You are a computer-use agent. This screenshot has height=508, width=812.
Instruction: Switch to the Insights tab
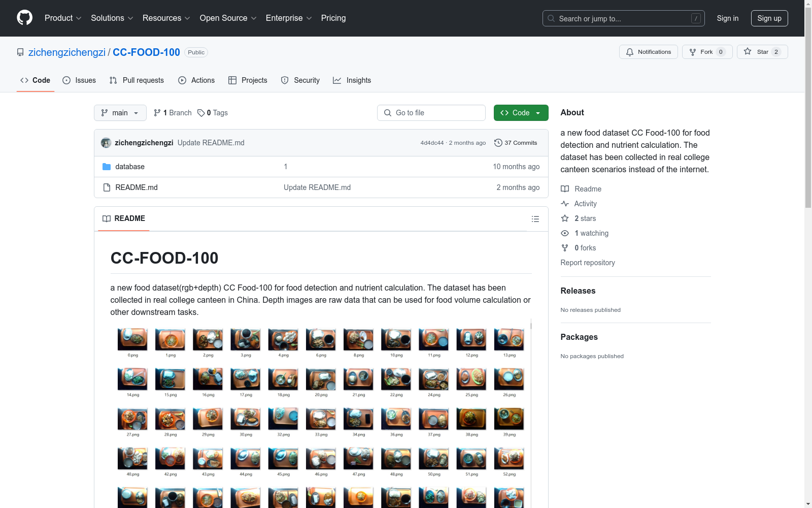click(x=352, y=80)
